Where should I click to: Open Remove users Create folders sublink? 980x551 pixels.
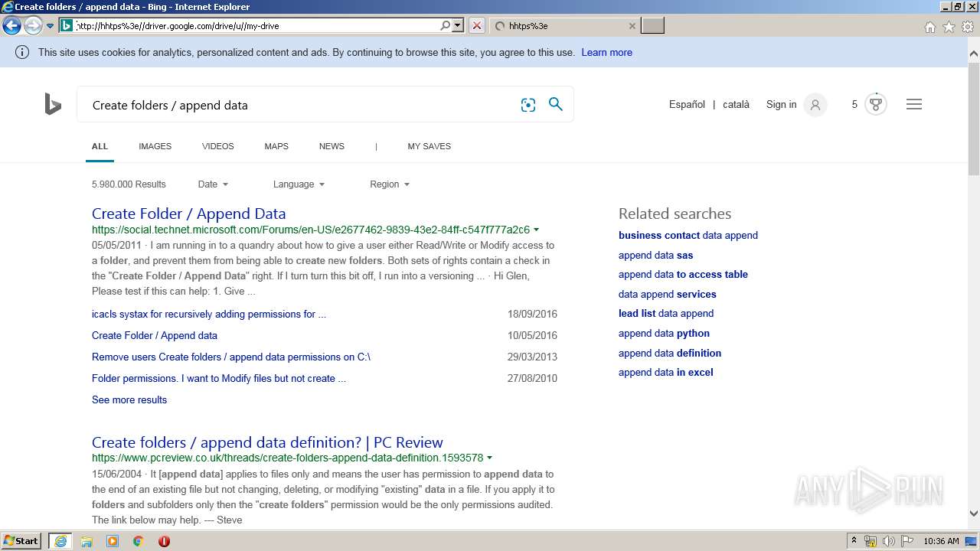pos(231,357)
